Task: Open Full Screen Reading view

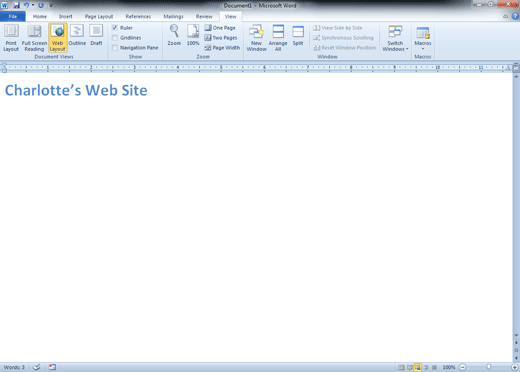Action: pos(34,38)
